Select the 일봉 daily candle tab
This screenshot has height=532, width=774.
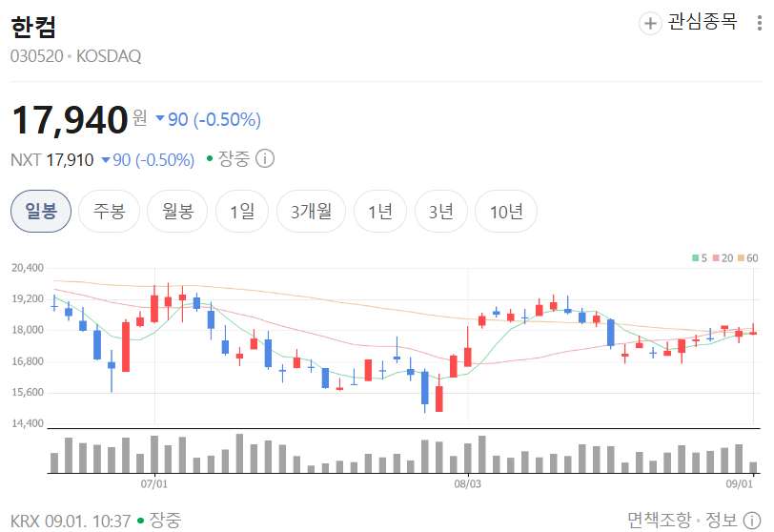click(x=41, y=212)
